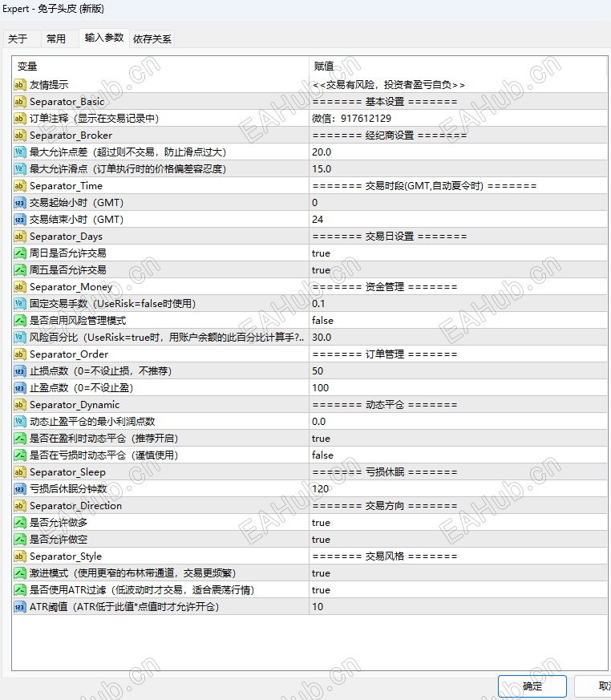Image resolution: width=611 pixels, height=700 pixels.
Task: Select the 是否使用ATR过滤 row label
Action: point(142,590)
